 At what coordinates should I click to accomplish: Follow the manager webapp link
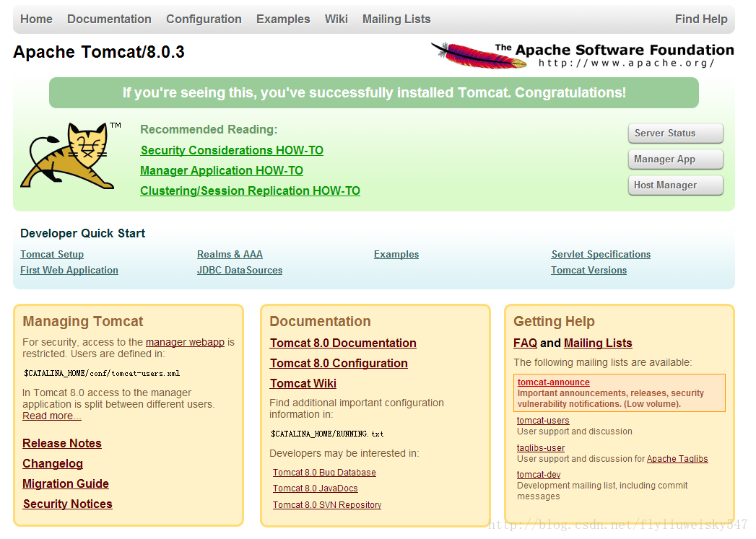[x=185, y=342]
